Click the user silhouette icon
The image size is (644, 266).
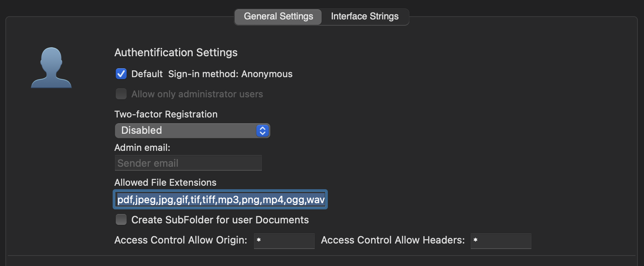tap(51, 68)
